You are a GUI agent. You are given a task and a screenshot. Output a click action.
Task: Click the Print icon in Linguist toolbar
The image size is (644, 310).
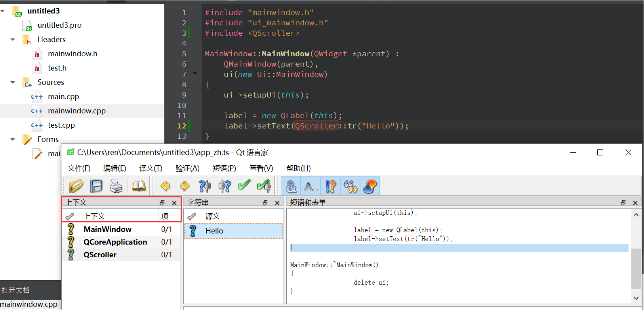[x=116, y=186]
